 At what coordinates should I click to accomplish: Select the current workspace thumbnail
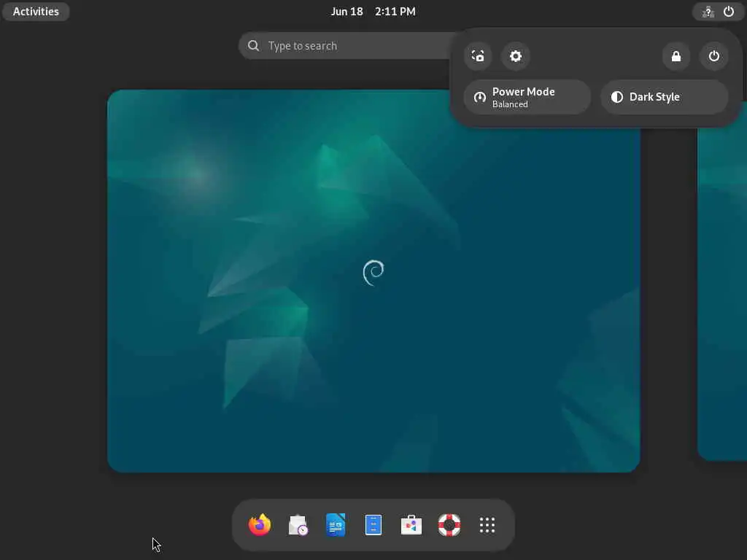tap(373, 281)
